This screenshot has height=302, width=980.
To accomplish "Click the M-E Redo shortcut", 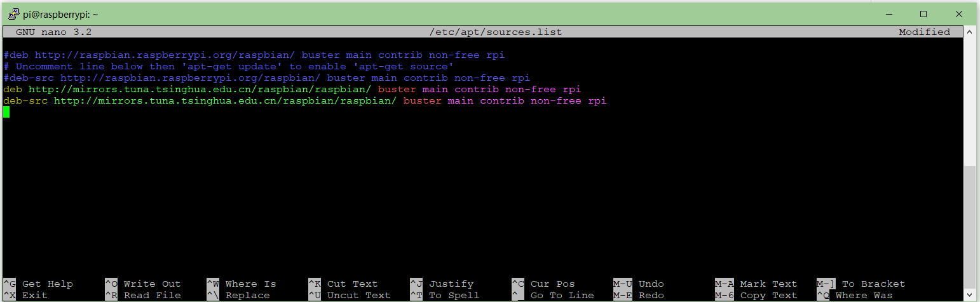I will (x=639, y=296).
